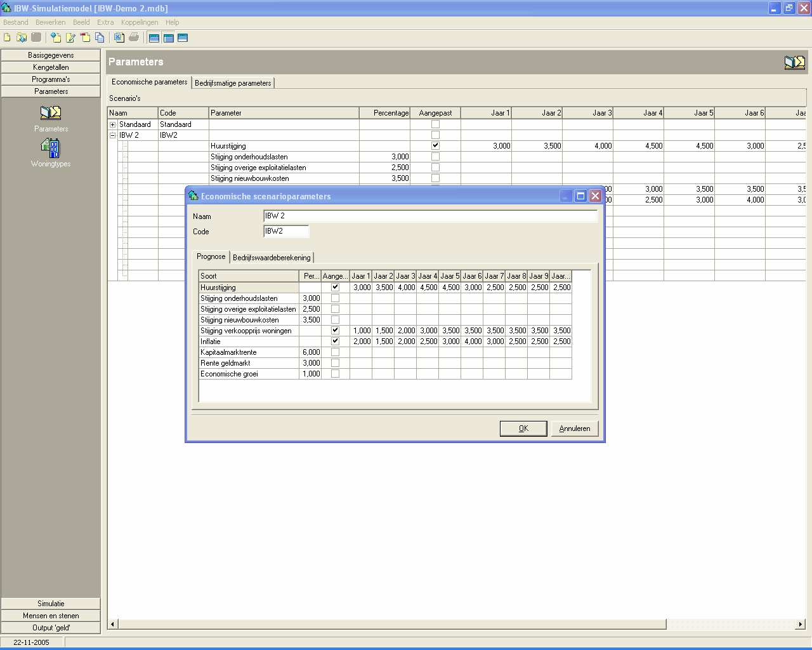Click the Naam input field containing IBW 2
This screenshot has width=812, height=650.
coord(430,216)
